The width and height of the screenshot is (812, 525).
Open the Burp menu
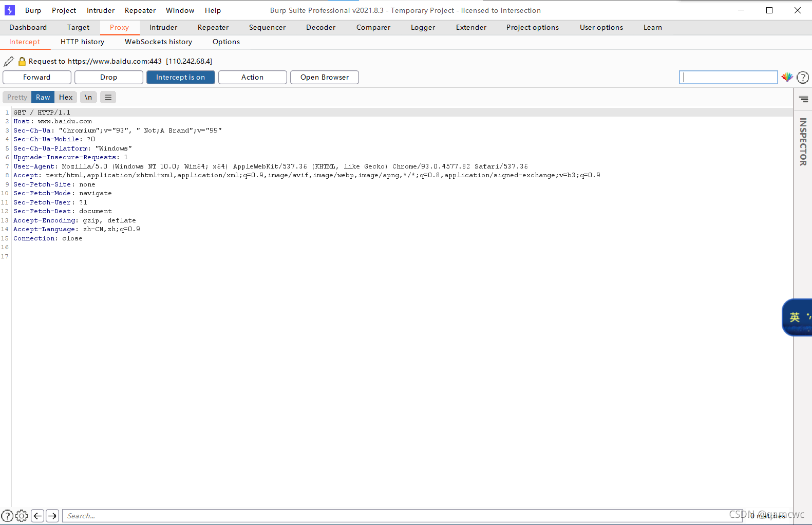[33, 10]
